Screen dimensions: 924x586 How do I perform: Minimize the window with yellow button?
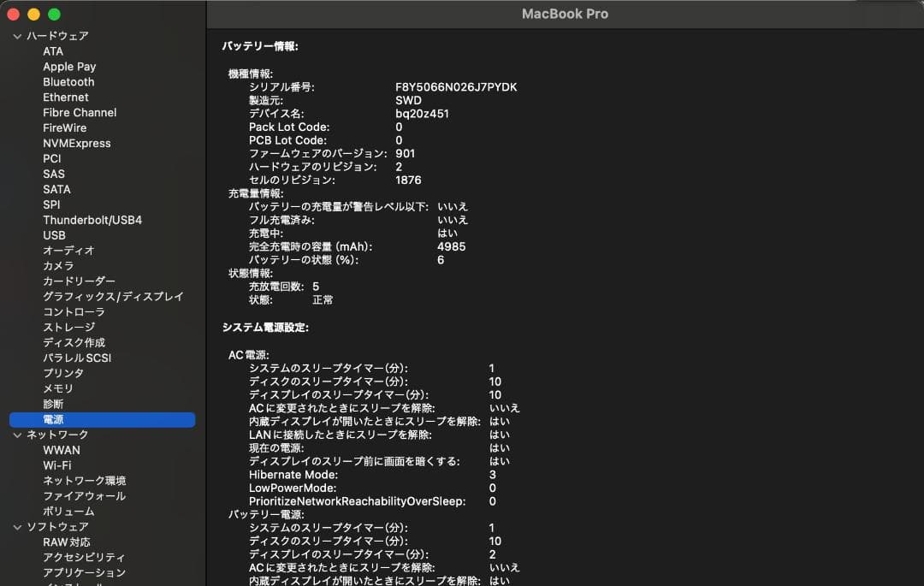tap(33, 15)
